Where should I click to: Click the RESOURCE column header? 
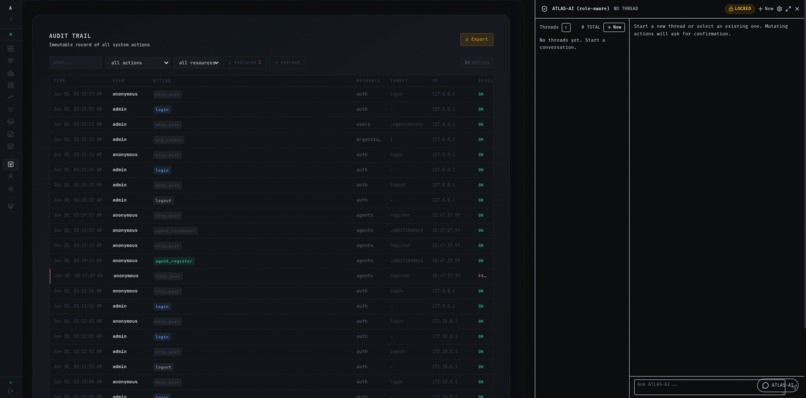click(368, 81)
